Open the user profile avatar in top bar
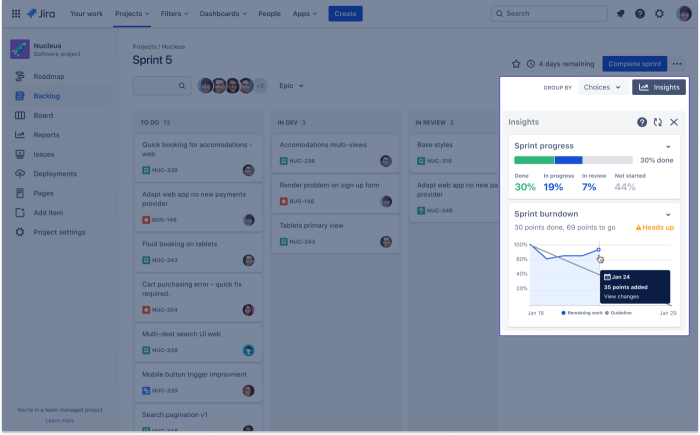 coord(683,13)
